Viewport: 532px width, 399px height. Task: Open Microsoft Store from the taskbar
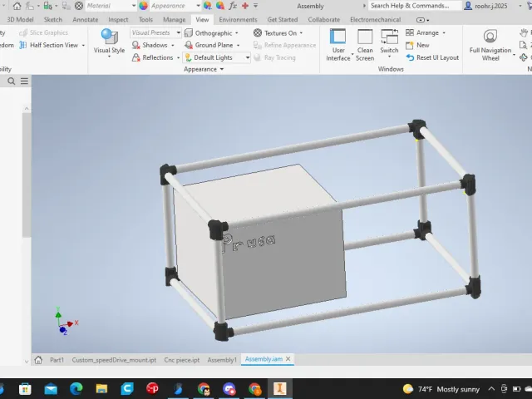pos(25,388)
